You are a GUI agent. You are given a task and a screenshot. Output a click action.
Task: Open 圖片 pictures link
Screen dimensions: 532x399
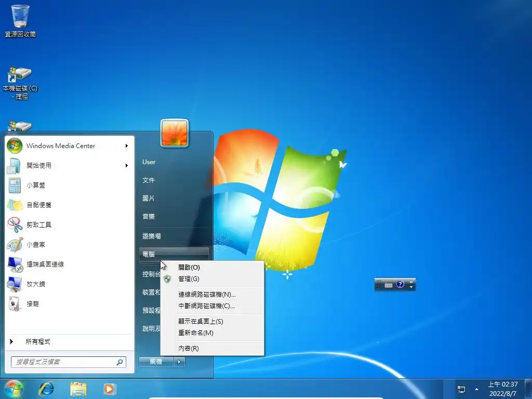pos(149,198)
